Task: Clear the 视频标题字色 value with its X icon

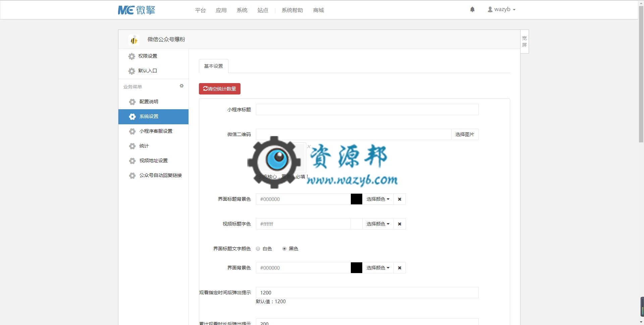Action: [x=399, y=224]
